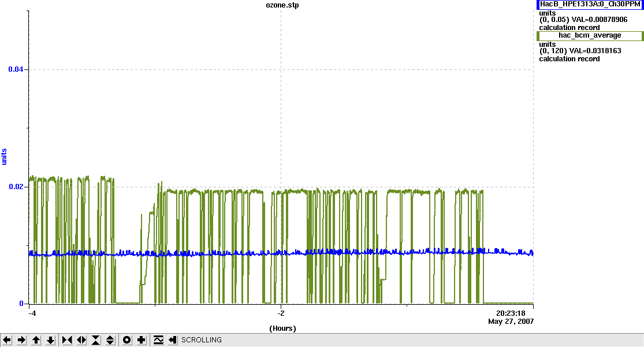The width and height of the screenshot is (644, 347).
Task: Click the 0.04 y-axis tick label
Action: pyautogui.click(x=15, y=69)
